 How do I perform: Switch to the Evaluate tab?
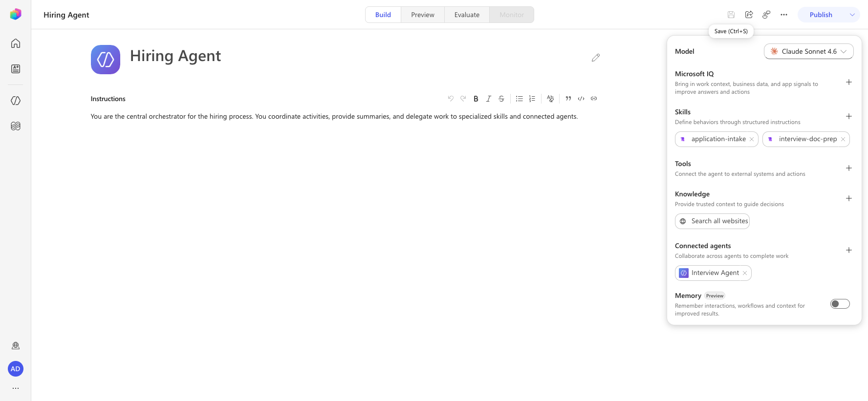(467, 15)
